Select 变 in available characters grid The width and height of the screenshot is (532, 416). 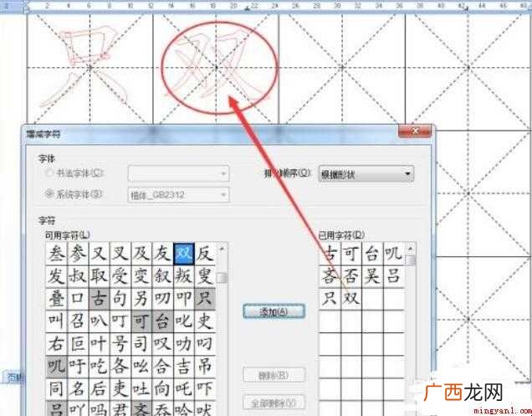coord(141,276)
